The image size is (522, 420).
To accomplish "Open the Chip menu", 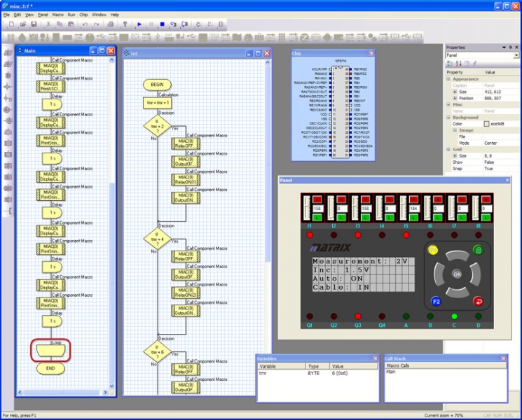I will tap(83, 15).
